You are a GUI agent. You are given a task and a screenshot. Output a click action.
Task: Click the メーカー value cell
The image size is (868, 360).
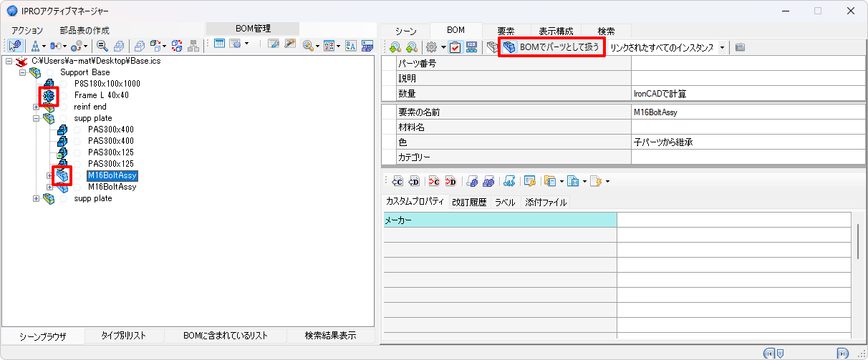coord(734,220)
